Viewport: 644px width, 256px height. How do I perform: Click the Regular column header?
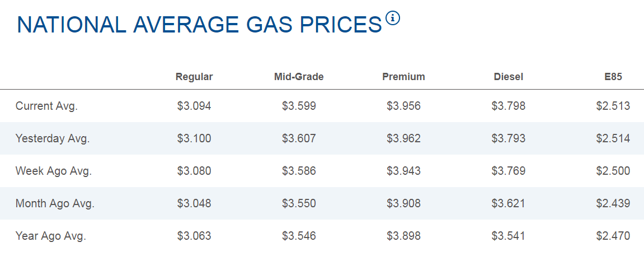(x=194, y=77)
